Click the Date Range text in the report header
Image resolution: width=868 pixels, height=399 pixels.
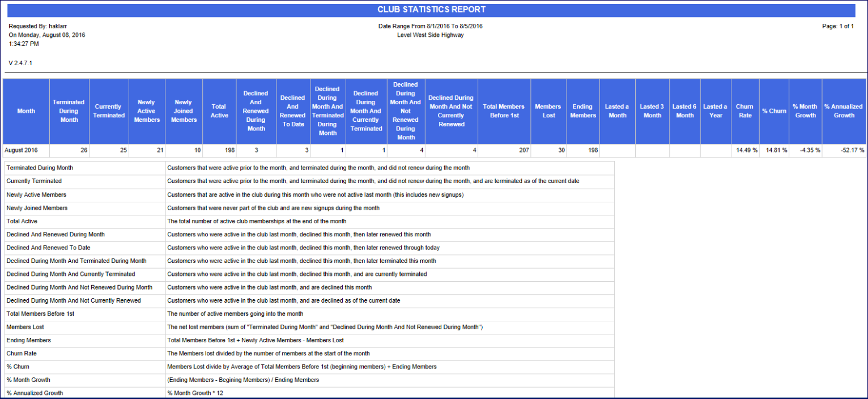pyautogui.click(x=430, y=26)
